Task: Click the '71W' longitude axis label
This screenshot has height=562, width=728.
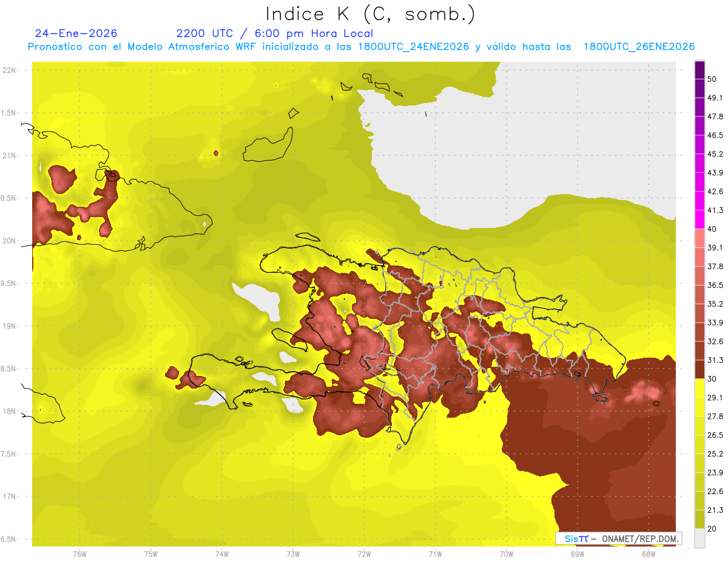Action: [435, 554]
